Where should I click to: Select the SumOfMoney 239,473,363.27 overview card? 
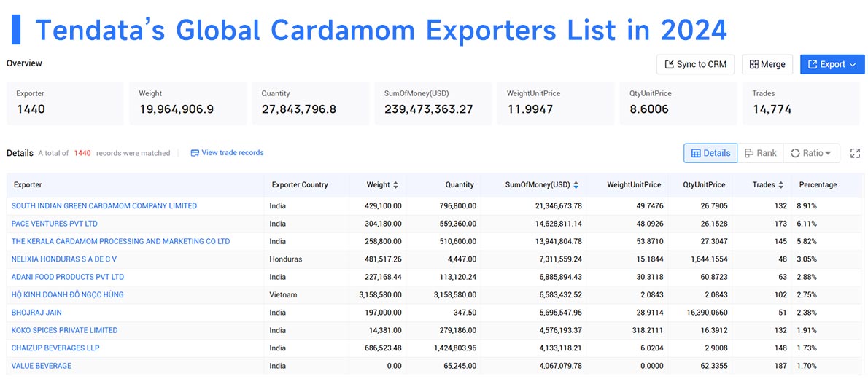(433, 103)
